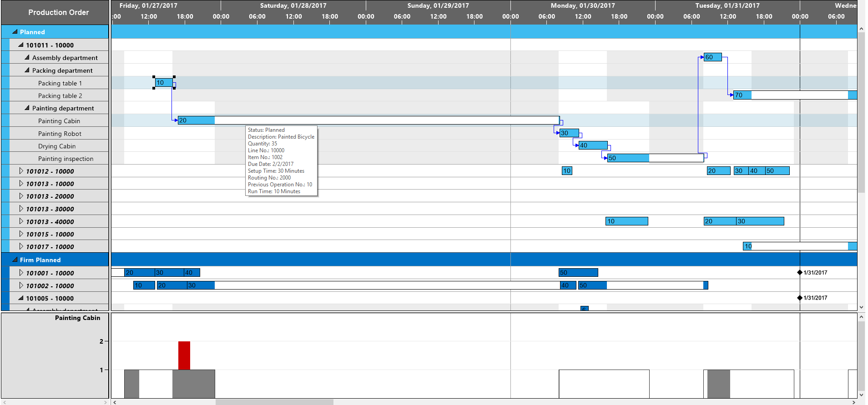Select operation 50 on Painting inspection row
The height and width of the screenshot is (405, 868).
pos(628,158)
